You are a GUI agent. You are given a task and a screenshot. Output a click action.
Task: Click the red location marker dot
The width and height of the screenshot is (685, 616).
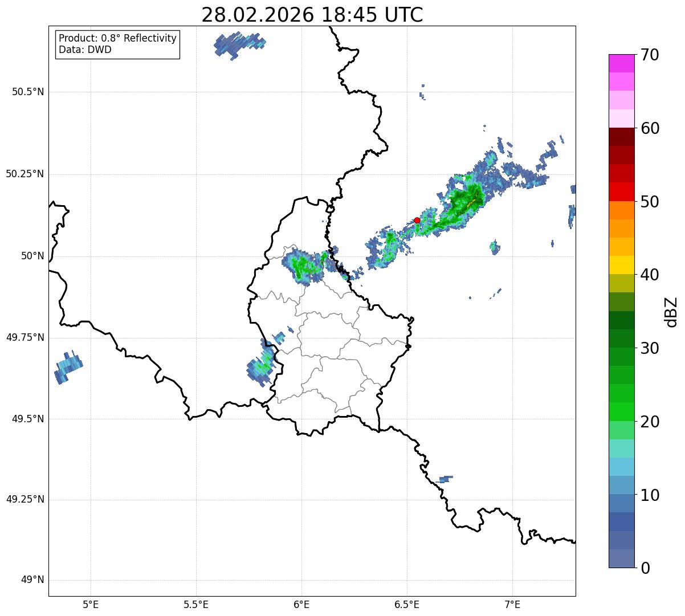pyautogui.click(x=417, y=220)
